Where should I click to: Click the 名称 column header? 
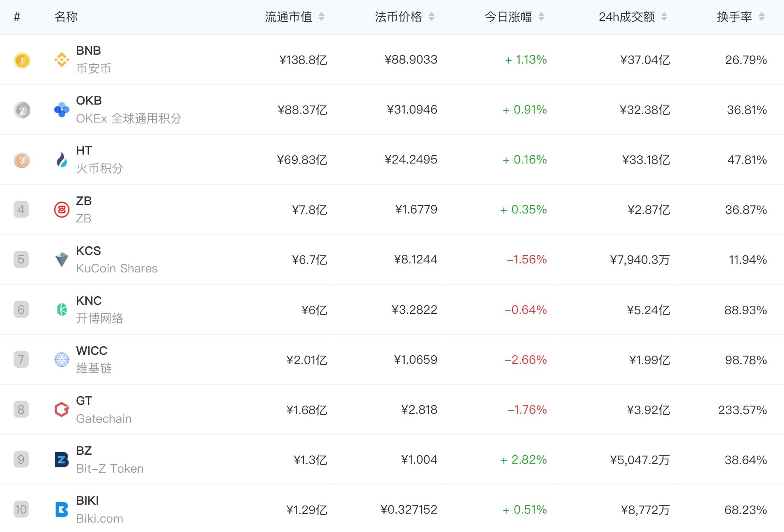pyautogui.click(x=66, y=17)
